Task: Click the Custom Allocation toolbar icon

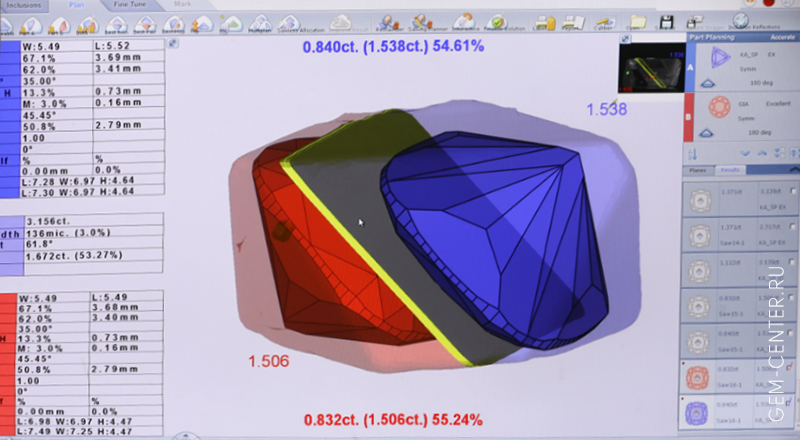Action: click(x=292, y=22)
